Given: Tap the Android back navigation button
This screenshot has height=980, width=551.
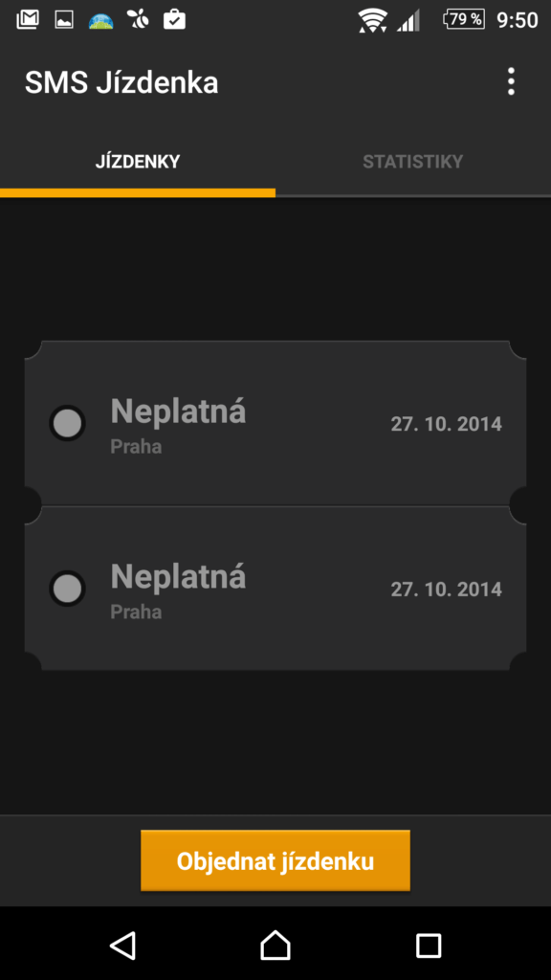Looking at the screenshot, I should (x=122, y=945).
